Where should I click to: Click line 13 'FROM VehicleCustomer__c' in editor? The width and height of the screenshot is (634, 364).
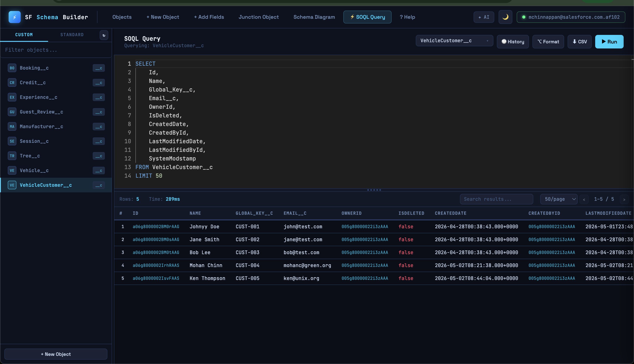174,167
